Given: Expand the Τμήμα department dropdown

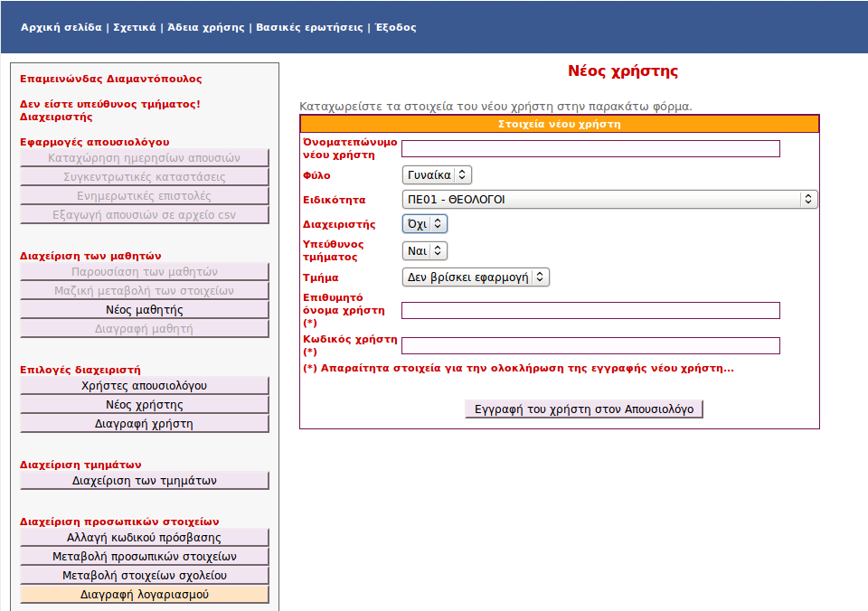Looking at the screenshot, I should [476, 277].
